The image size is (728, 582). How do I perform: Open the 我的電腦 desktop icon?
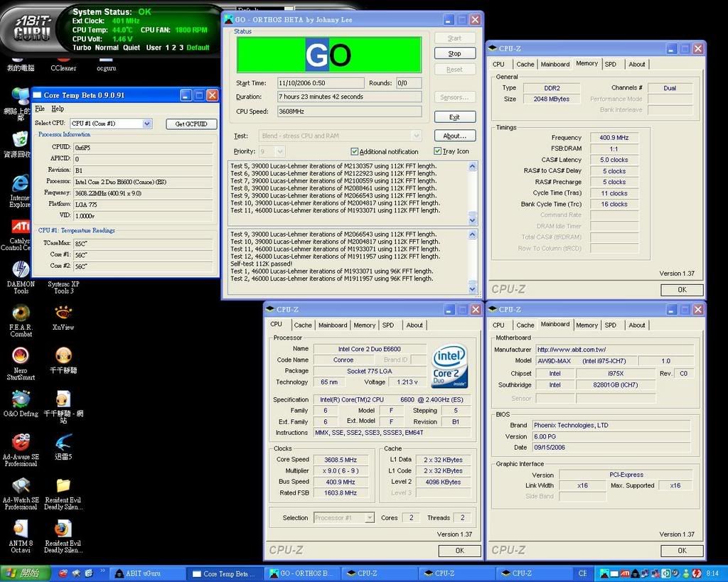click(21, 64)
